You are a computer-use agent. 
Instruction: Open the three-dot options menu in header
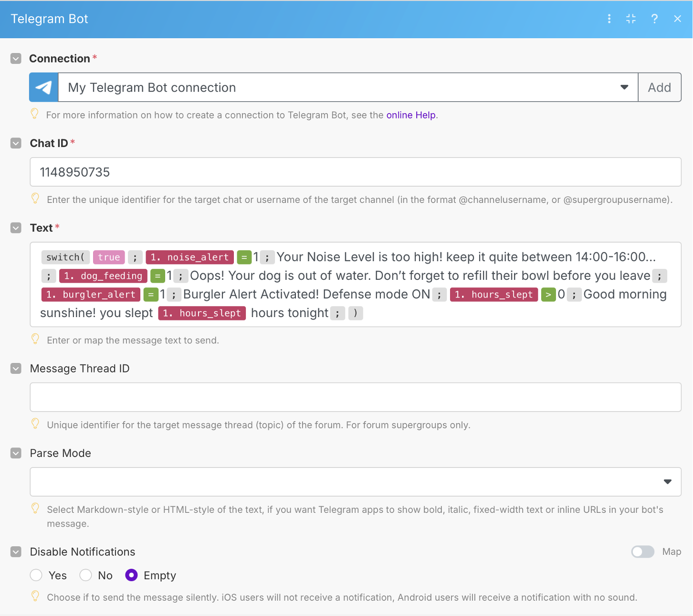coord(609,19)
